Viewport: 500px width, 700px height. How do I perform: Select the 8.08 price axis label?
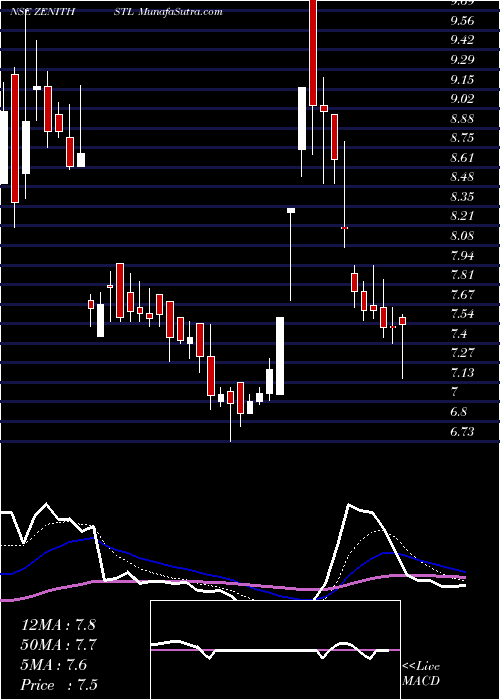[462, 236]
